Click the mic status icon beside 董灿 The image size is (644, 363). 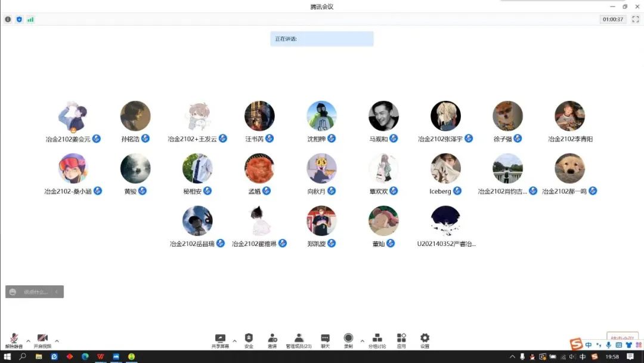pyautogui.click(x=390, y=244)
